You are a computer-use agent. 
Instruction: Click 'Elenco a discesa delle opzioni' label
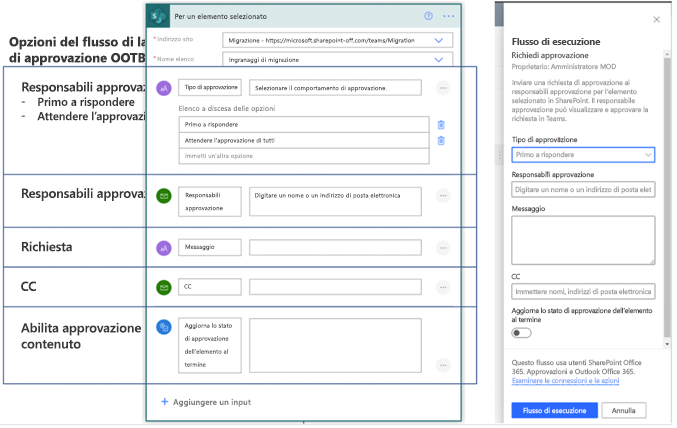tap(228, 109)
